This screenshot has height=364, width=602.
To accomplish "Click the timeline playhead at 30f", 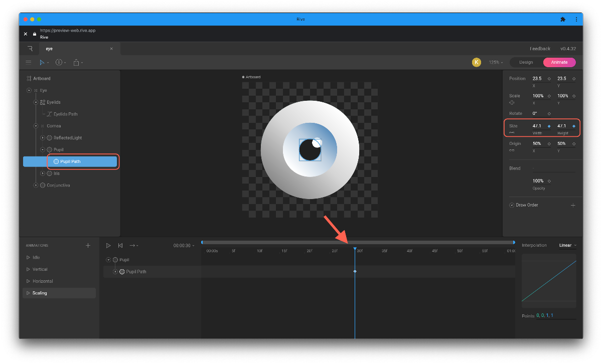I will point(355,249).
